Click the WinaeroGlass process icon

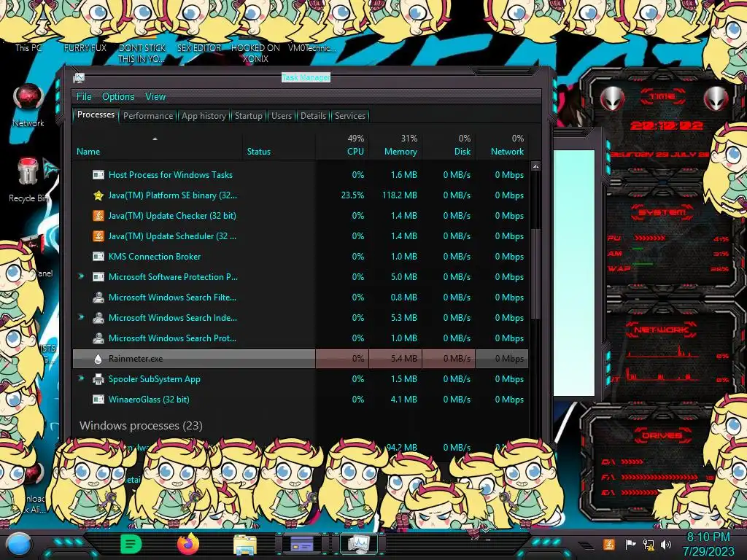(98, 400)
